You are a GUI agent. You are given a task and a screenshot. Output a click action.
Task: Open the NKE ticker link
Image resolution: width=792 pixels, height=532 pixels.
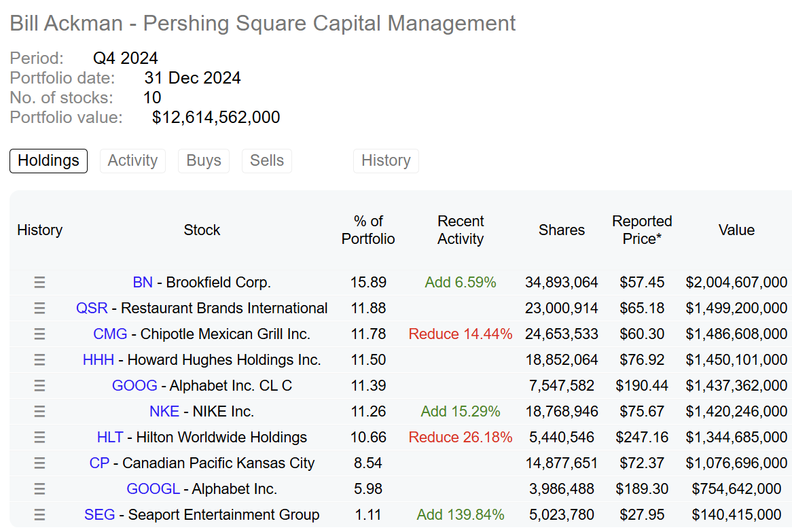(164, 411)
